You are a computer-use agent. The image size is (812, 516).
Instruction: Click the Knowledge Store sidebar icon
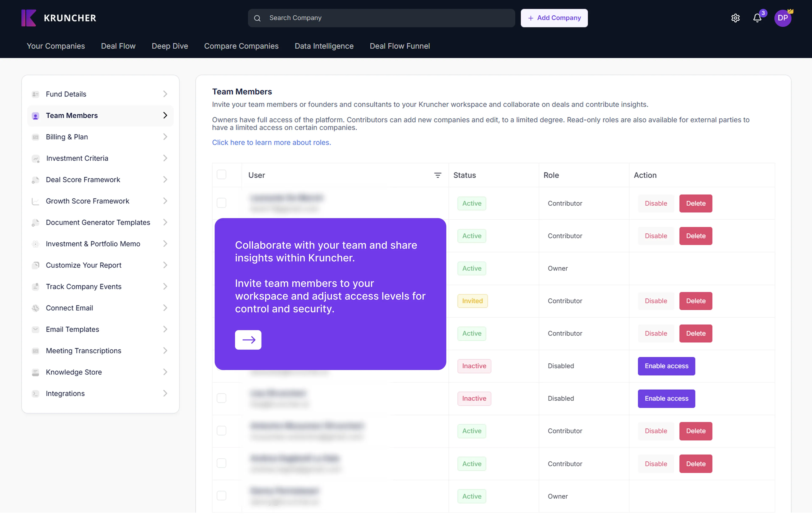[x=35, y=372]
